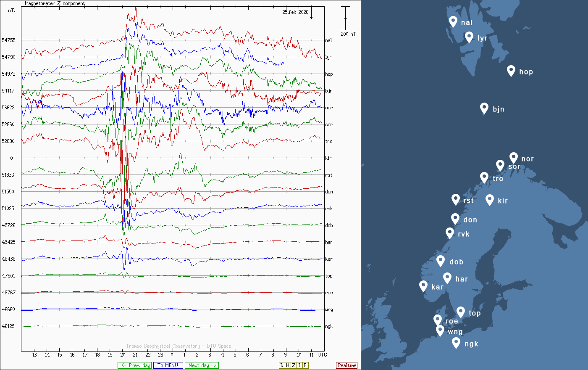This screenshot has width=588, height=370.
Task: Click the kar station map pin
Action: [x=423, y=286]
